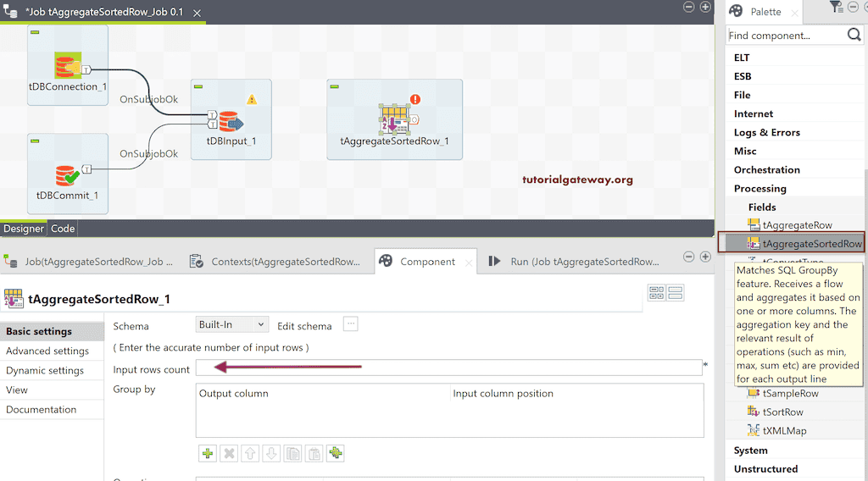The width and height of the screenshot is (868, 481).
Task: Expand the Unstructured palette category
Action: click(765, 469)
